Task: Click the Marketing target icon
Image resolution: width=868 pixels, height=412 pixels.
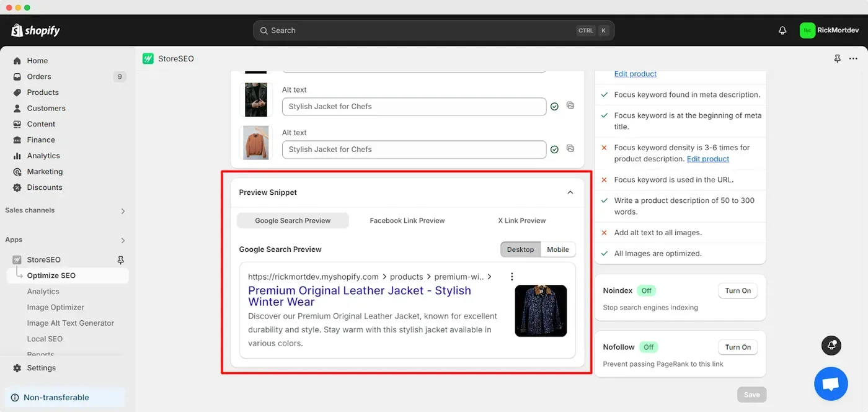Action: 17,171
